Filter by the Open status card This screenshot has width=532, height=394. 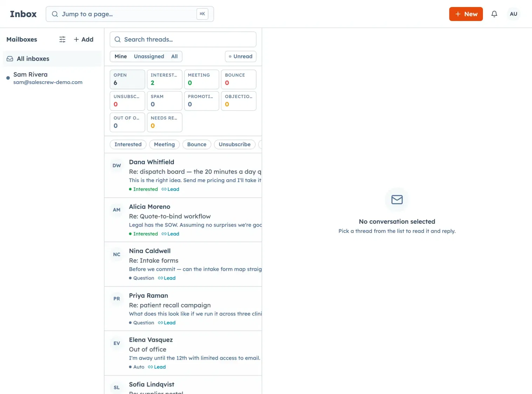pyautogui.click(x=127, y=80)
